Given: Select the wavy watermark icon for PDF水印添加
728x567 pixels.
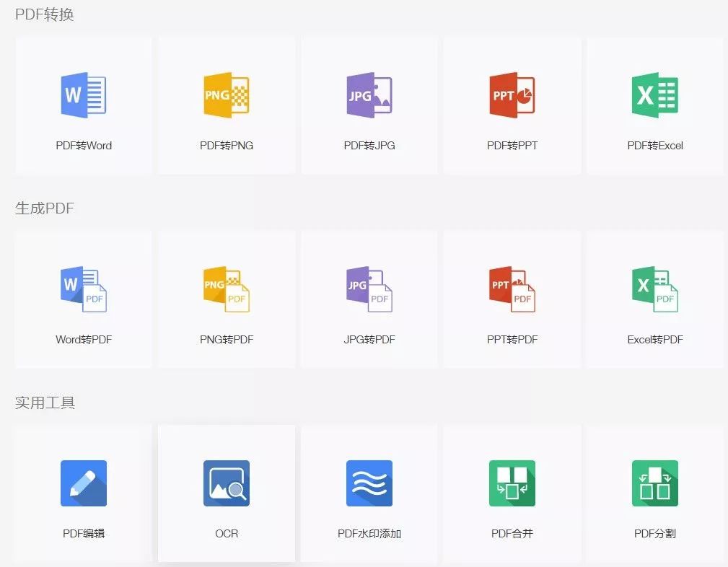Looking at the screenshot, I should point(369,483).
